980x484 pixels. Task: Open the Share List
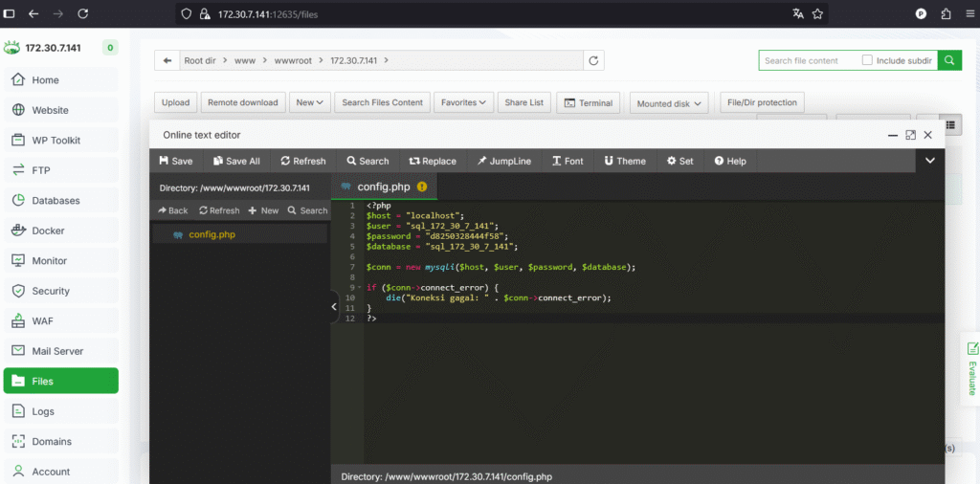click(523, 102)
